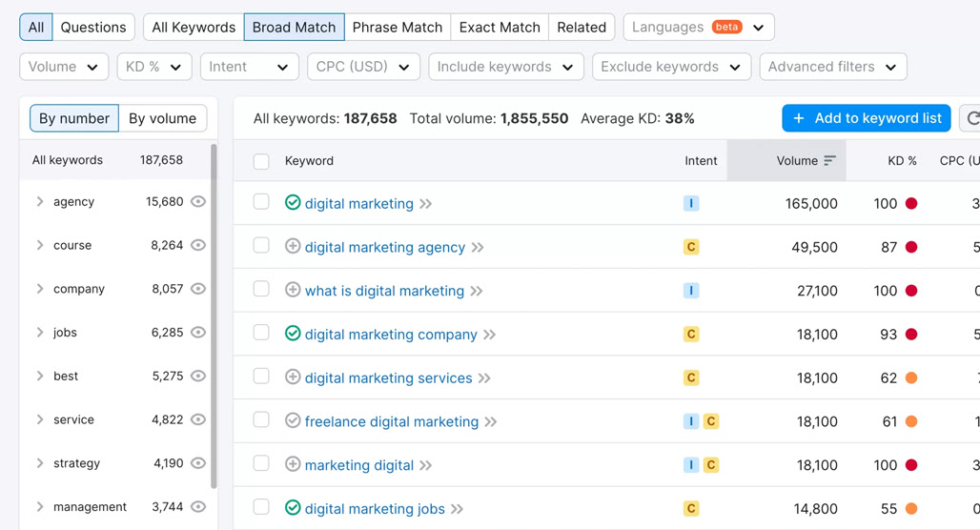Viewport: 980px width, 530px height.
Task: Check the box for 'digital marketing agency'
Action: click(261, 246)
